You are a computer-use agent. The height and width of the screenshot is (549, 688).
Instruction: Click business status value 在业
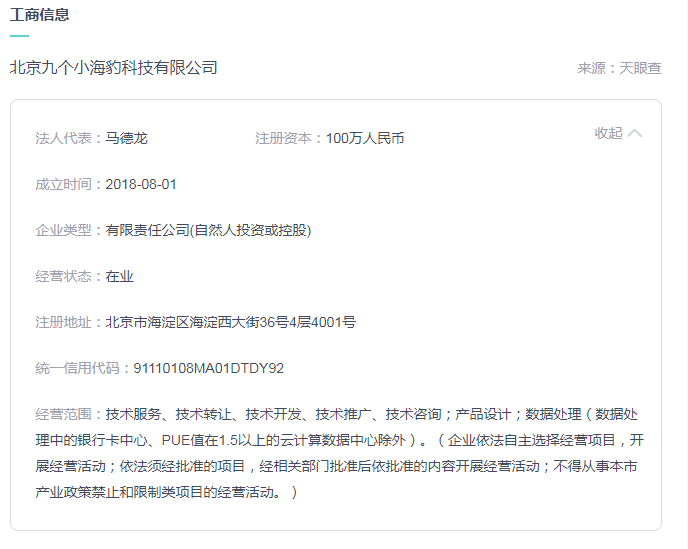119,276
